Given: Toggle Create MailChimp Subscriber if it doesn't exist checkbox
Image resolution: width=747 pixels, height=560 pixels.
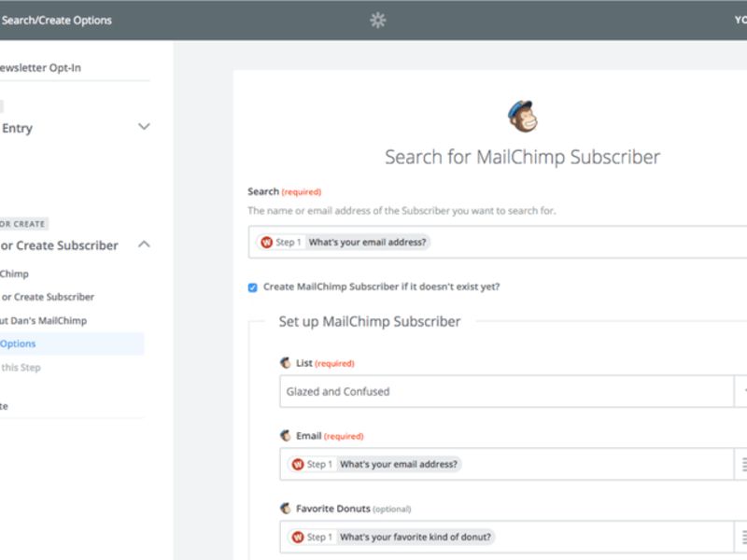Looking at the screenshot, I should tap(252, 287).
